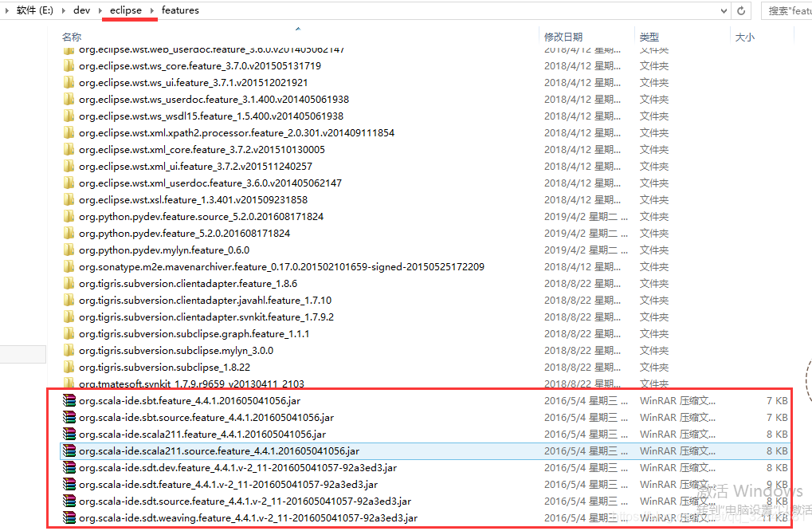Sort by the 类型 column header

point(649,37)
